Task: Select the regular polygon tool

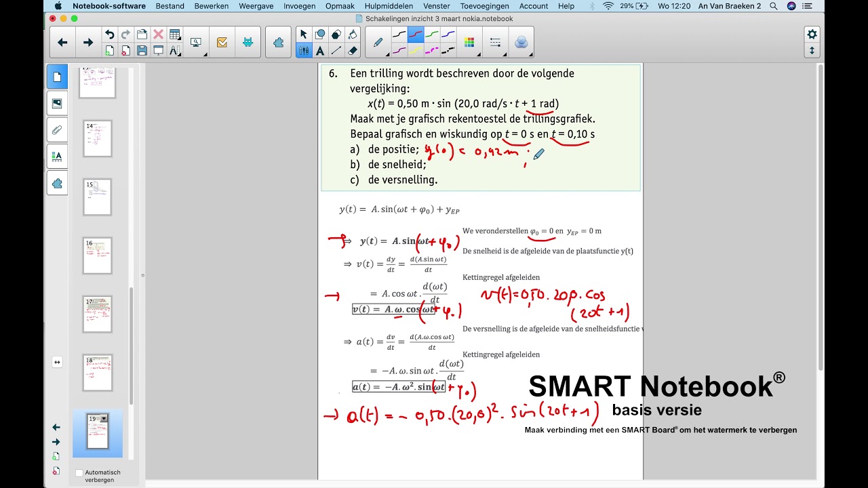Action: [x=336, y=35]
